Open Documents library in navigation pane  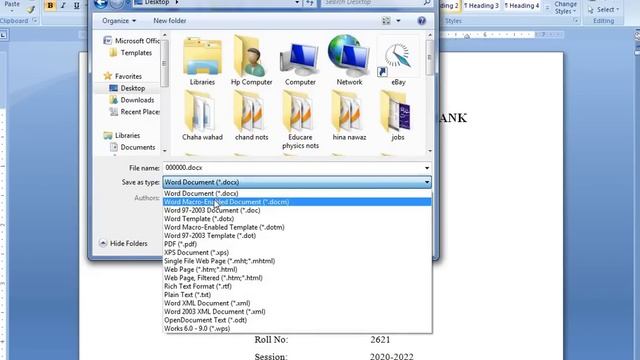tap(133, 147)
